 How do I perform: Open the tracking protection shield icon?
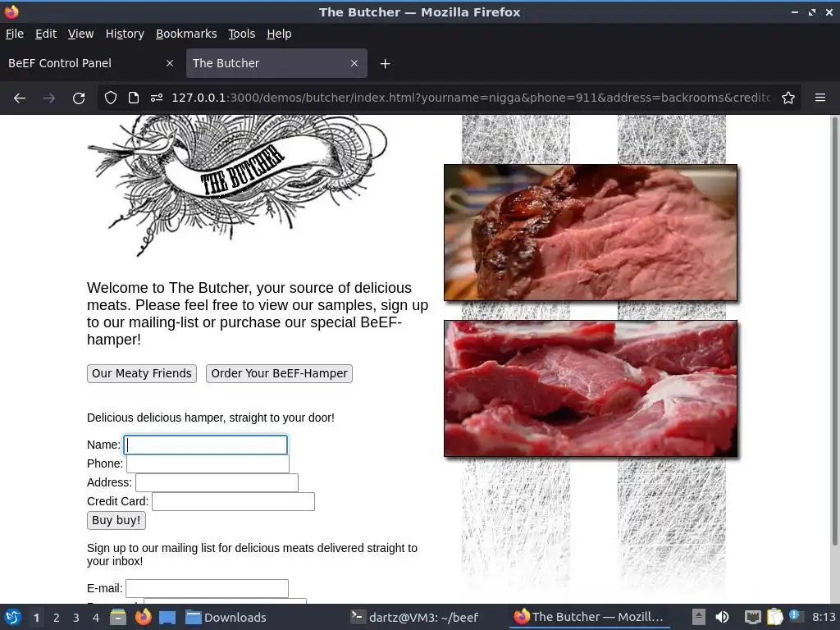point(111,98)
